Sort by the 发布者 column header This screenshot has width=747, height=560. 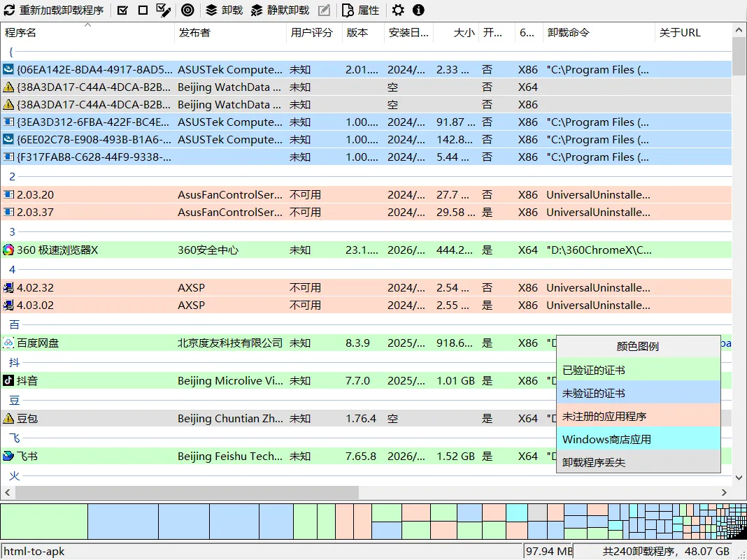[x=231, y=32]
